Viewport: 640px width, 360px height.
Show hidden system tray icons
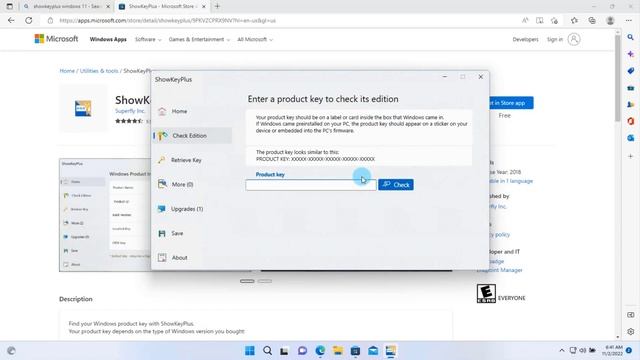(x=562, y=351)
